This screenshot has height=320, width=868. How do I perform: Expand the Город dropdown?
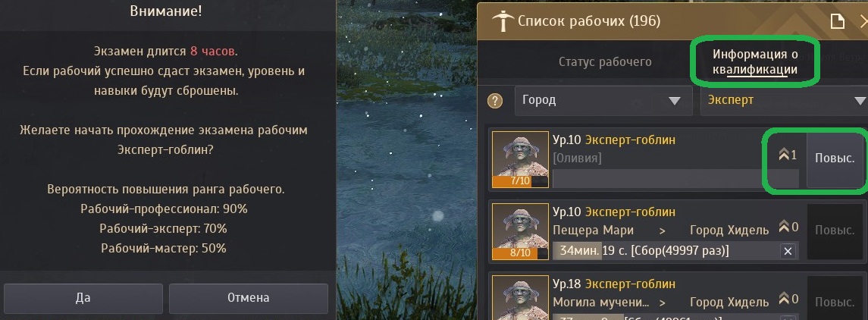(x=603, y=101)
